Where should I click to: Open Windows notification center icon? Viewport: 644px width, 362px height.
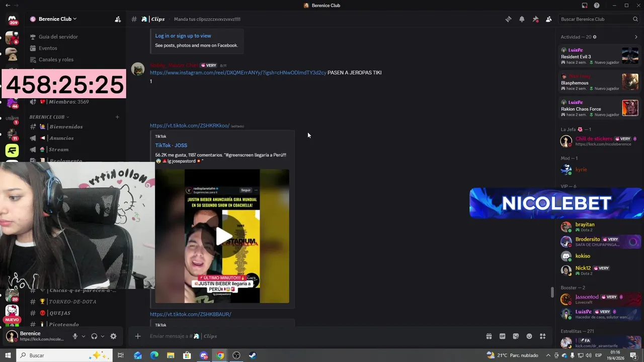(x=633, y=355)
